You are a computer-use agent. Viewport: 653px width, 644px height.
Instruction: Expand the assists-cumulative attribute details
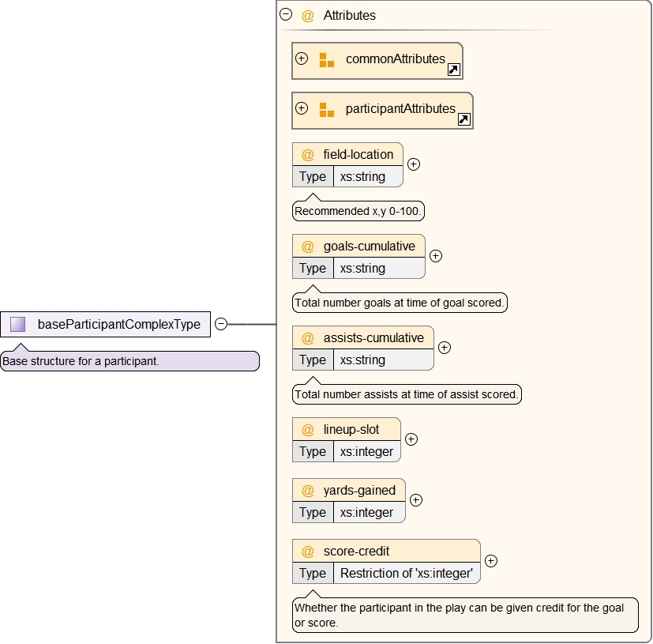pos(444,348)
